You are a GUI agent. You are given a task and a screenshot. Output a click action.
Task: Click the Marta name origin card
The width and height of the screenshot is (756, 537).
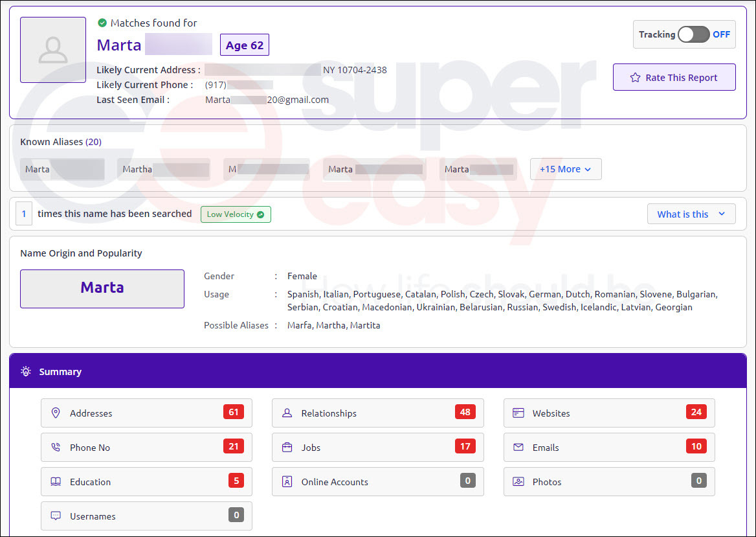(x=102, y=288)
